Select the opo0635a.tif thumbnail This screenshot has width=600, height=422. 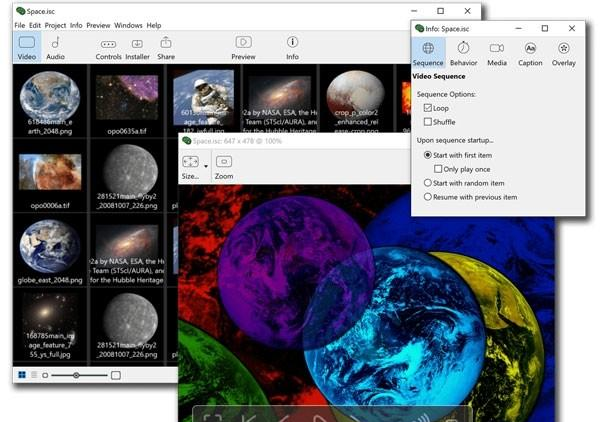click(x=127, y=101)
